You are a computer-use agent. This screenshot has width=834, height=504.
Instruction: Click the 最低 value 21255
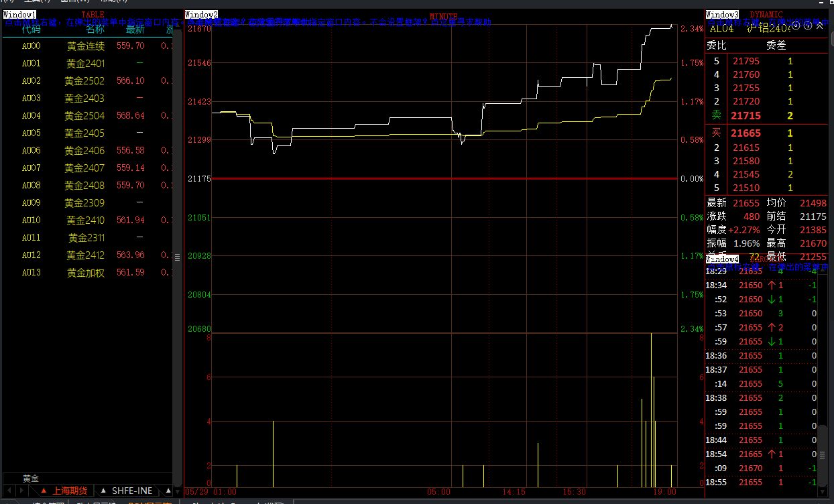click(813, 256)
